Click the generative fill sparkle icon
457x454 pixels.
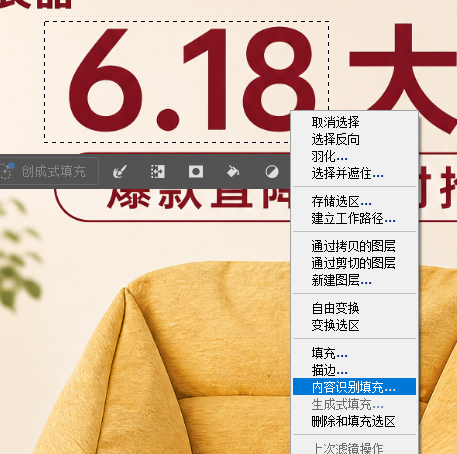(7, 171)
